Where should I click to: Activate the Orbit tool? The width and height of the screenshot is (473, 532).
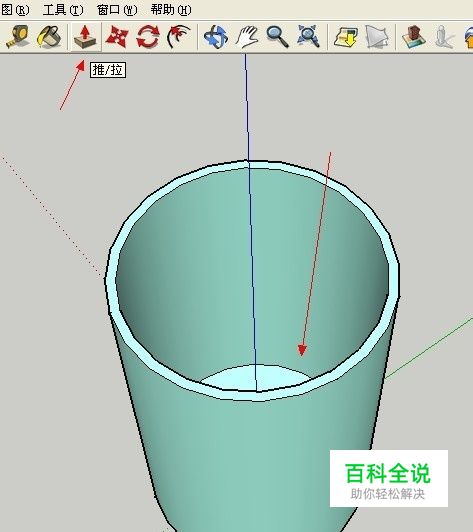[216, 37]
